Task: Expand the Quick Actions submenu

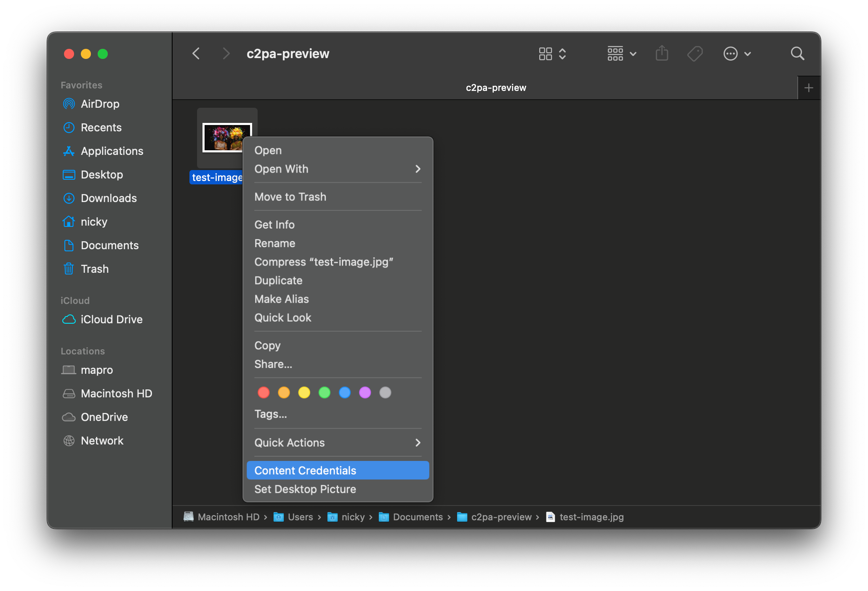Action: 337,443
